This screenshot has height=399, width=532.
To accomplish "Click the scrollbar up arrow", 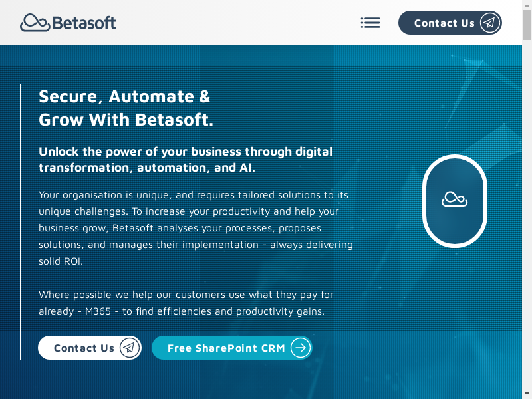I will click(x=527, y=5).
